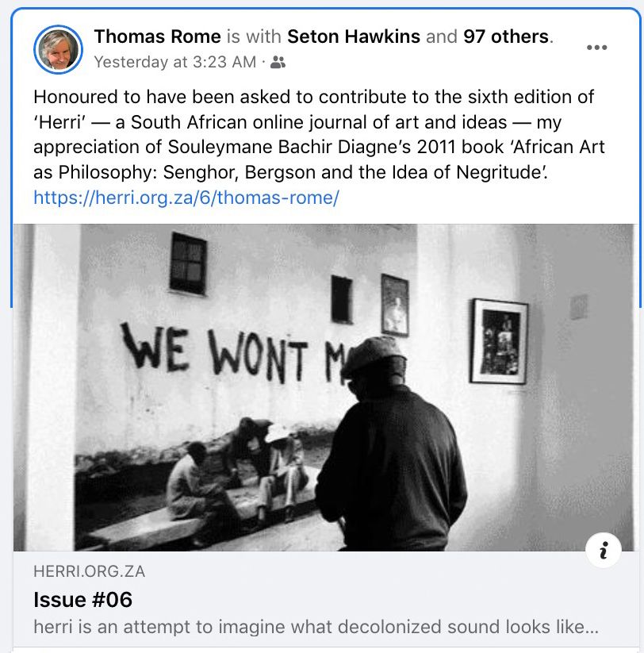Open Thomas Rome's profile name link
This screenshot has width=644, height=653.
(157, 36)
